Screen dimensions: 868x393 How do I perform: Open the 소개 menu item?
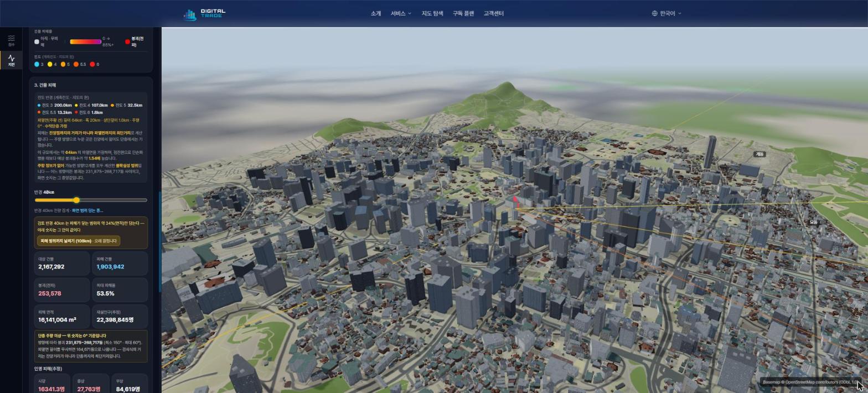(x=376, y=13)
